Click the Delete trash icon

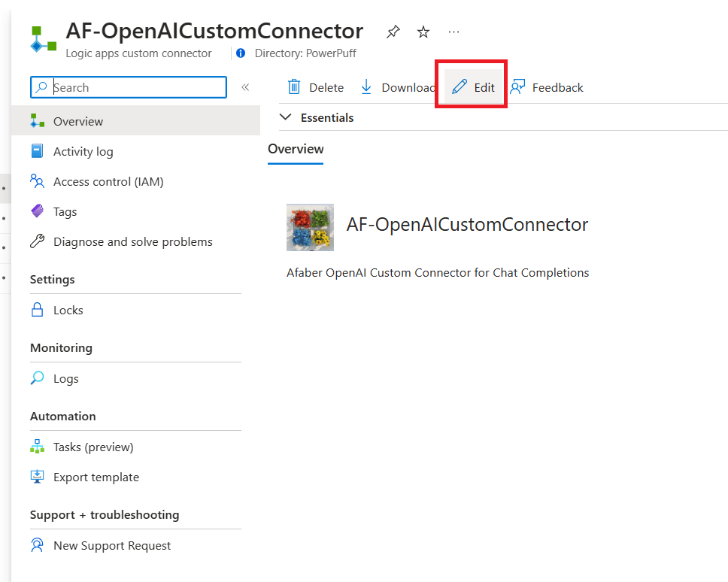click(x=295, y=87)
